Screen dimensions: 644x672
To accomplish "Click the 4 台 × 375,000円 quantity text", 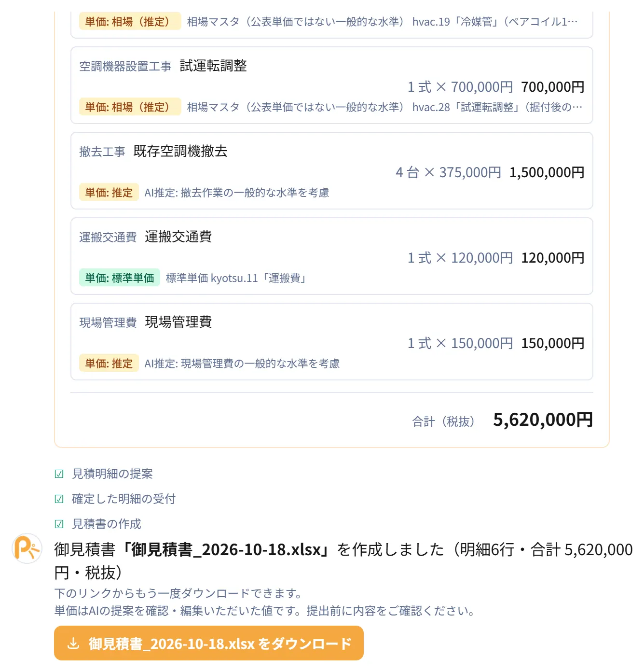I will tap(449, 172).
